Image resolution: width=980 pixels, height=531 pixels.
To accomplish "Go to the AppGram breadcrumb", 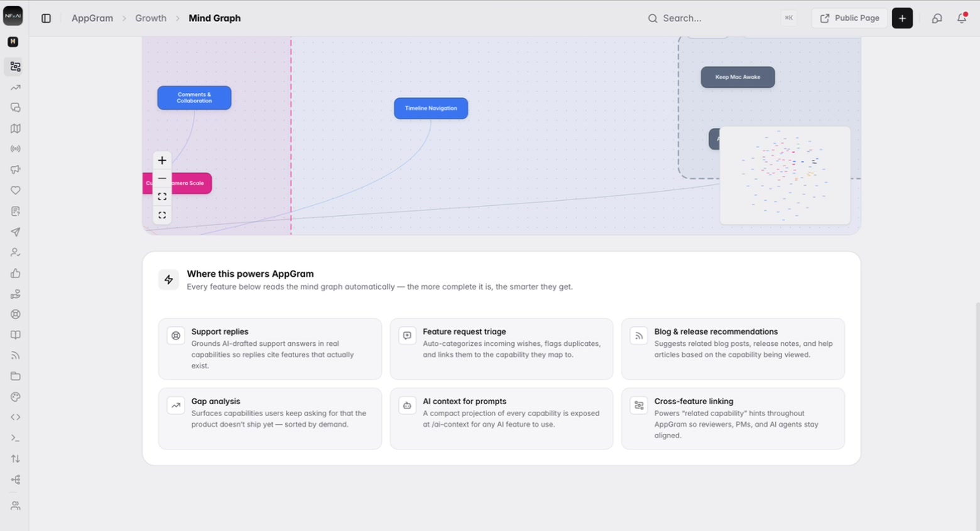I will tap(92, 18).
